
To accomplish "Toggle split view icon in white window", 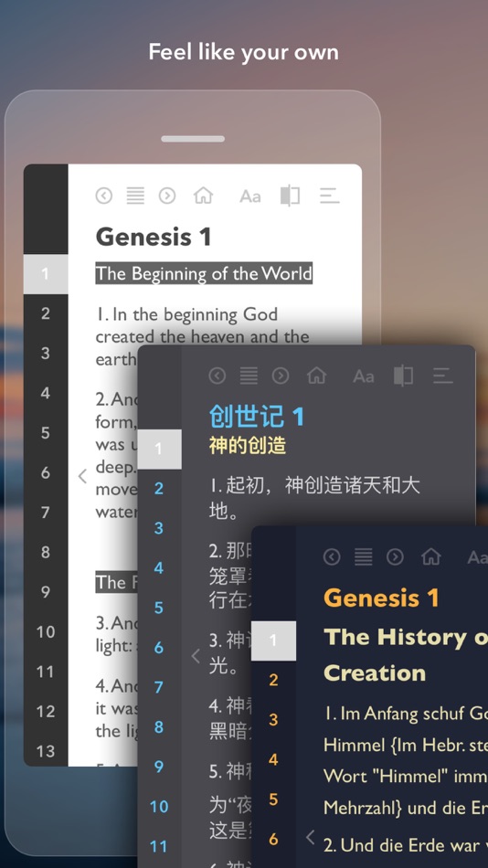I will pyautogui.click(x=290, y=196).
